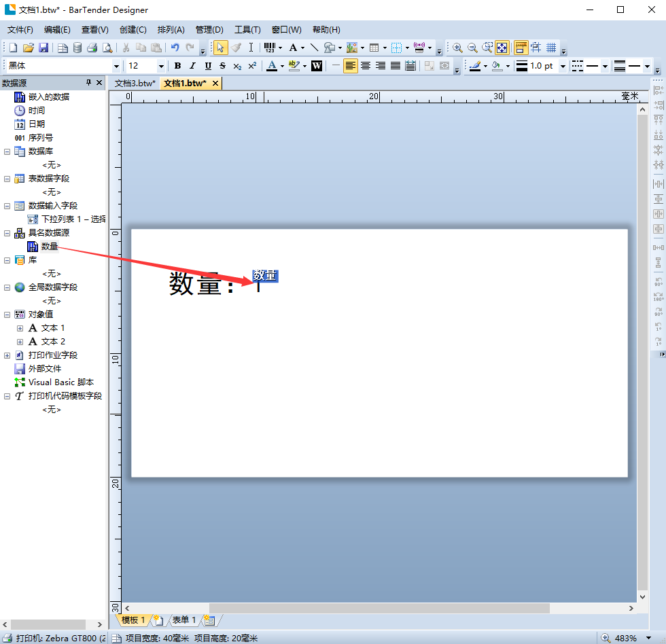Viewport: 666px width, 644px height.
Task: Open the line thickness 1.0 pt dropdown
Action: coord(561,66)
